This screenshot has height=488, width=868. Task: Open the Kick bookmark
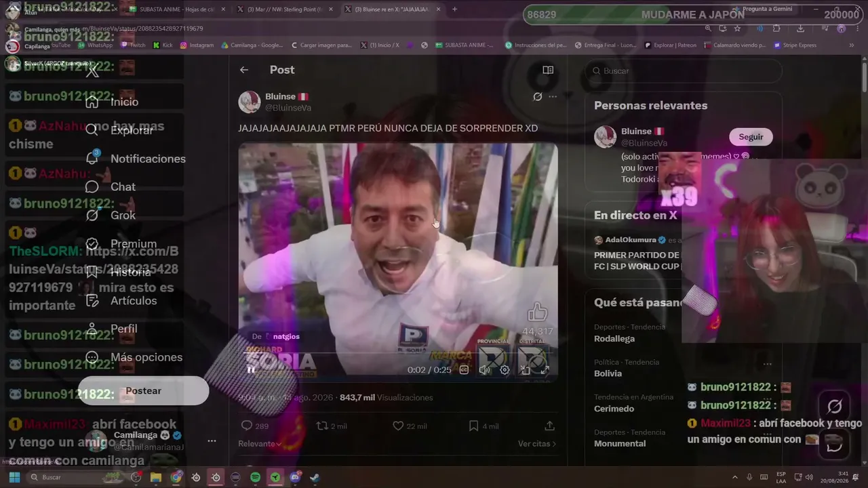coord(163,45)
